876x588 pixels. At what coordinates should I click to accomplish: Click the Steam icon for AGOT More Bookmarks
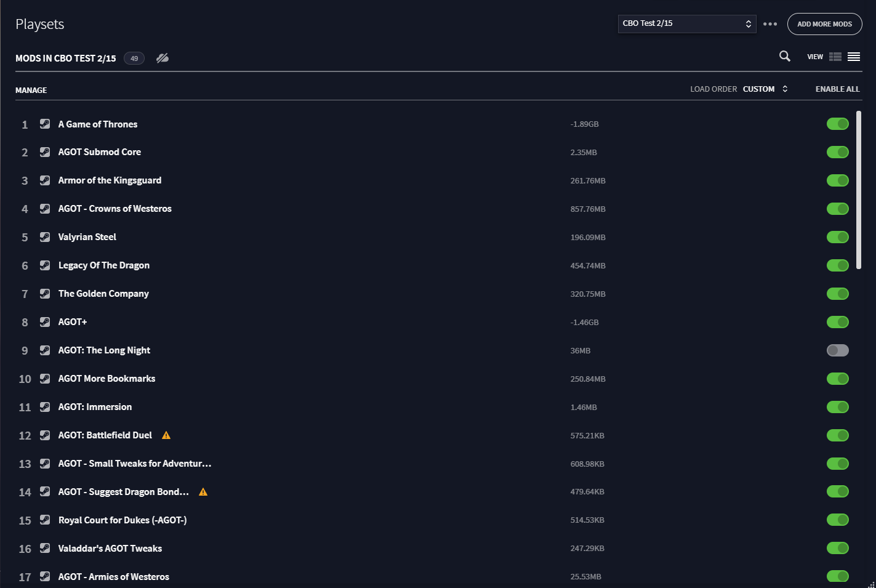point(45,379)
